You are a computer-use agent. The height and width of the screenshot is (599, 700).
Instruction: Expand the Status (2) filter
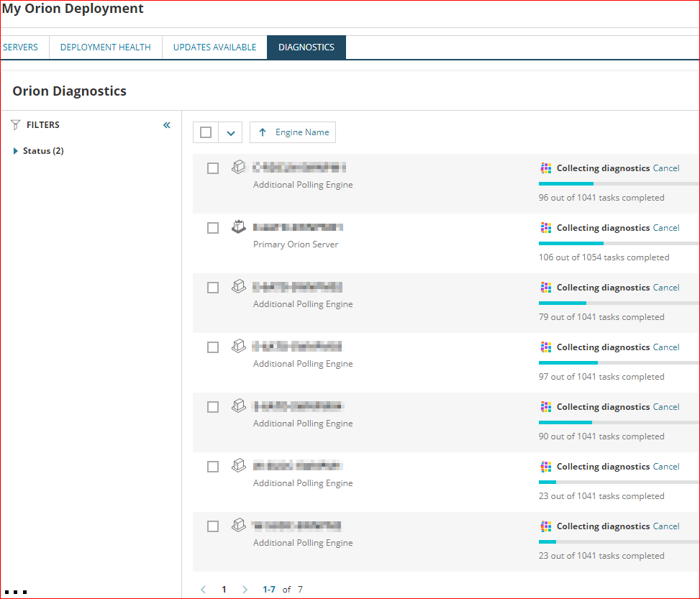[39, 151]
